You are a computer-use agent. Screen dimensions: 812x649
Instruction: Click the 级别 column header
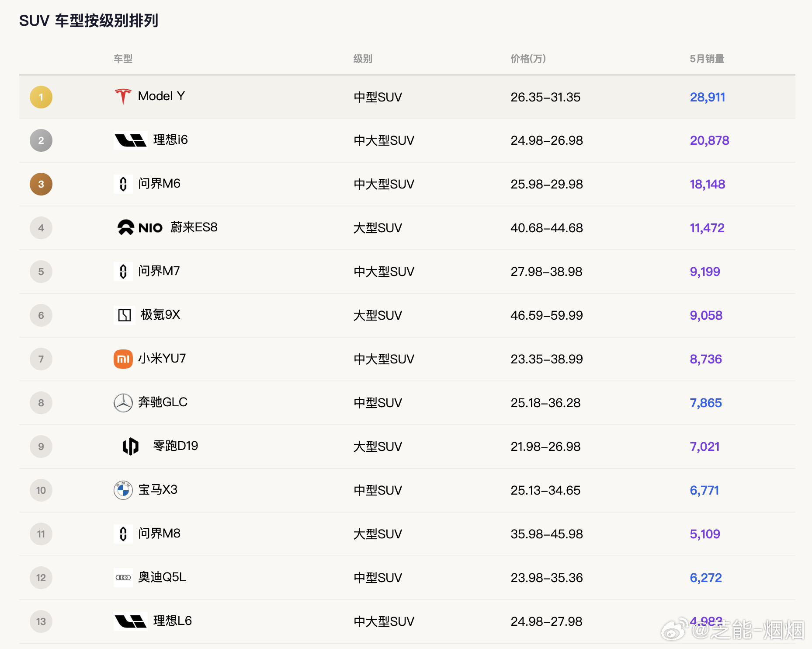coord(363,59)
